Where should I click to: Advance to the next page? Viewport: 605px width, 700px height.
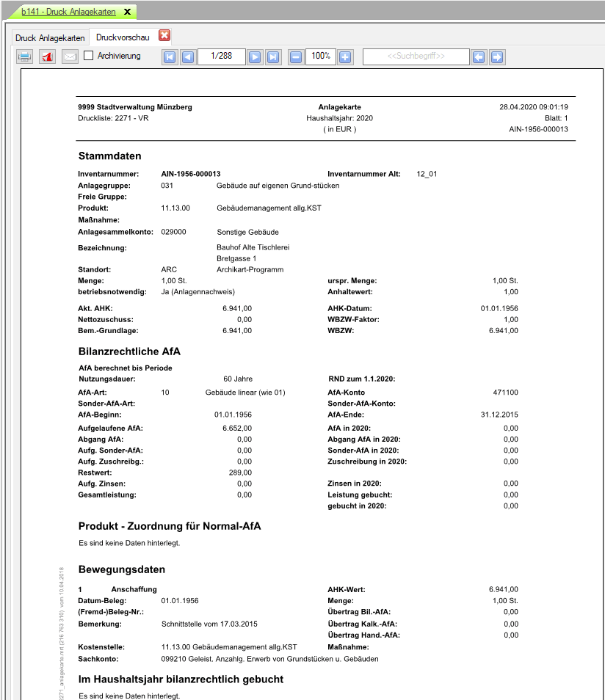(x=255, y=56)
